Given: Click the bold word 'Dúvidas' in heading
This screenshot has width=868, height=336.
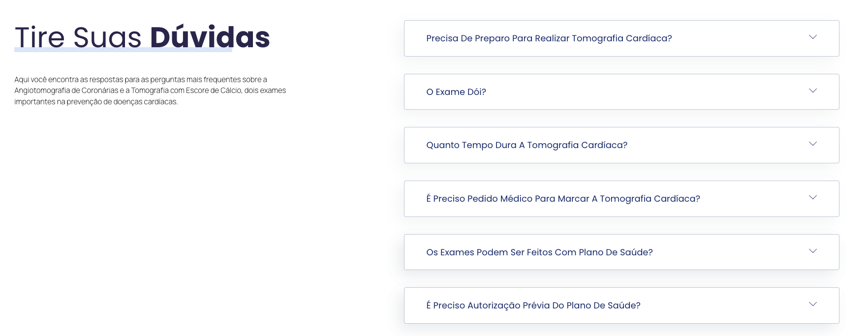Looking at the screenshot, I should (x=210, y=37).
